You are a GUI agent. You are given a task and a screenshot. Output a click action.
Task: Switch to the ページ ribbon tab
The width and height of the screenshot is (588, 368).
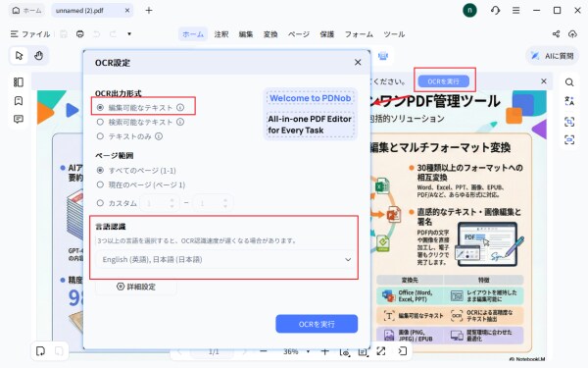tap(299, 34)
